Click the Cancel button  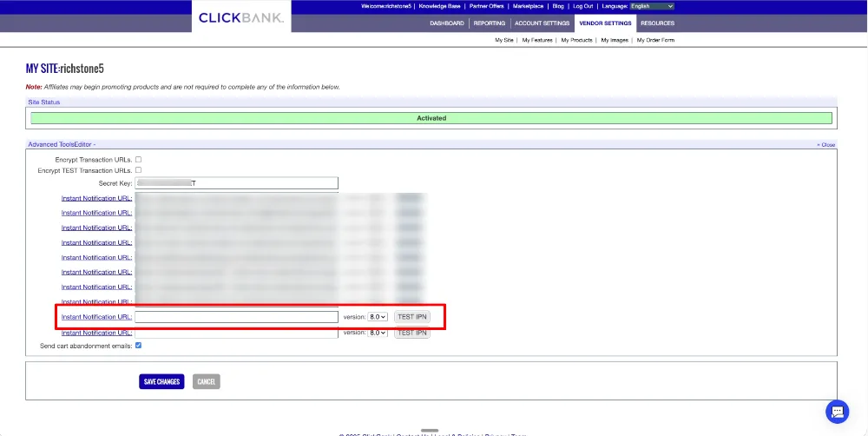(207, 381)
